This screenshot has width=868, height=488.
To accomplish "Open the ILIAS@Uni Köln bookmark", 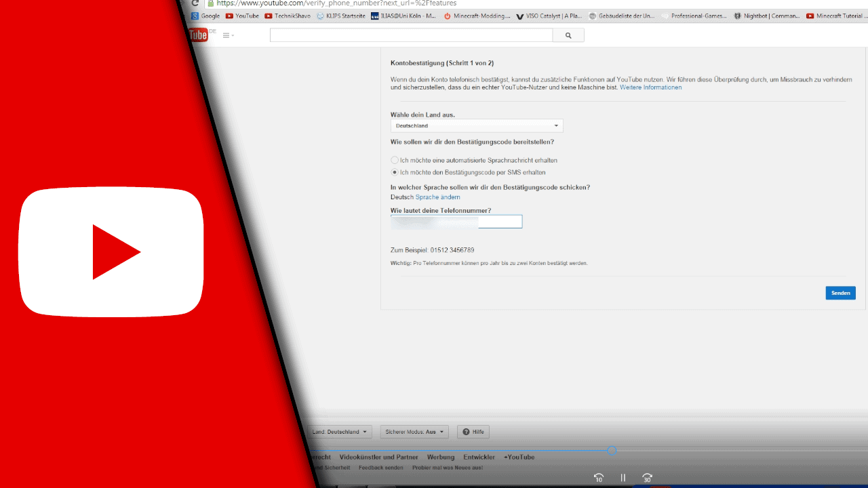I will [x=404, y=16].
